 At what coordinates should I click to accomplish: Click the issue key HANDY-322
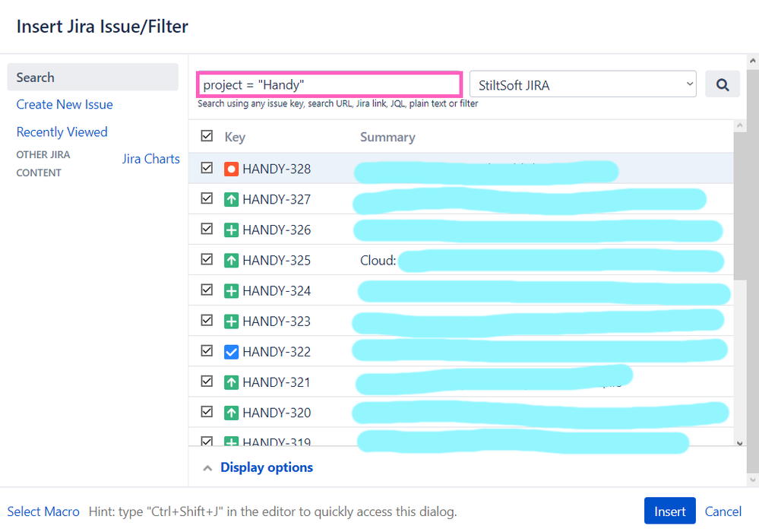pyautogui.click(x=277, y=352)
